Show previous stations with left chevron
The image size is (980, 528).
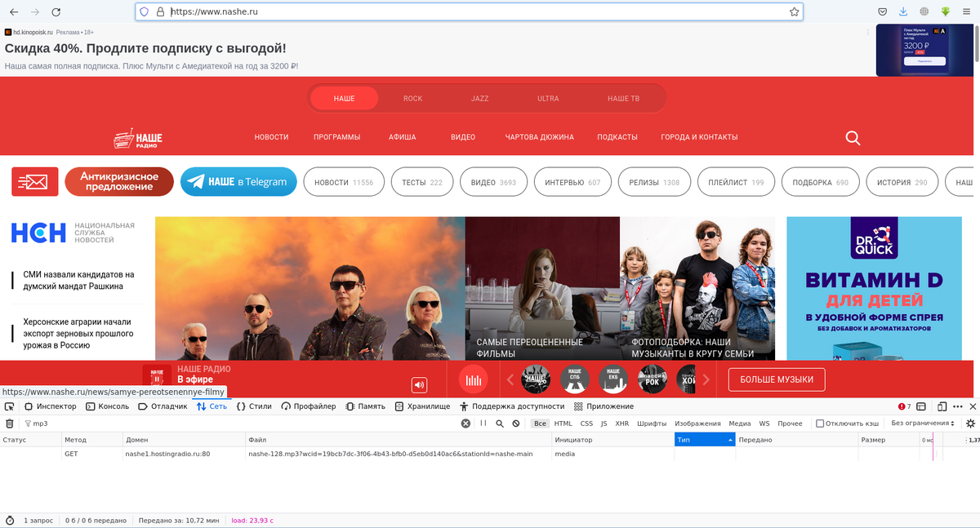(510, 379)
